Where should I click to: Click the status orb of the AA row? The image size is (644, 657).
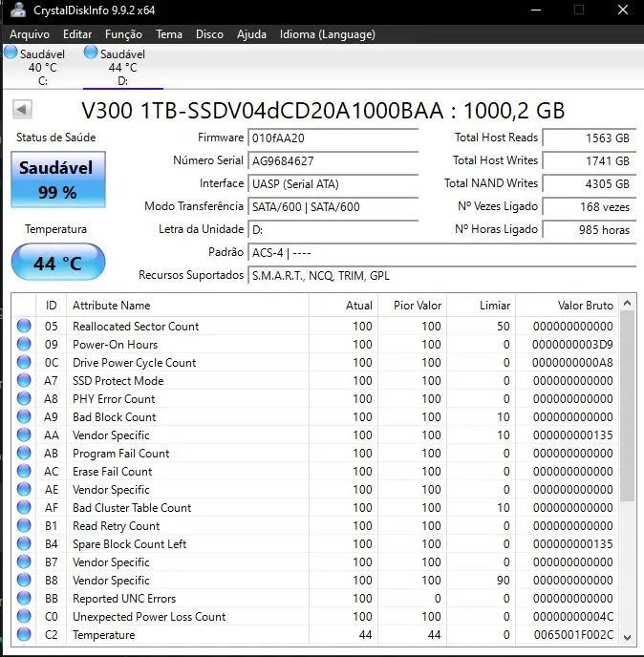click(x=24, y=434)
